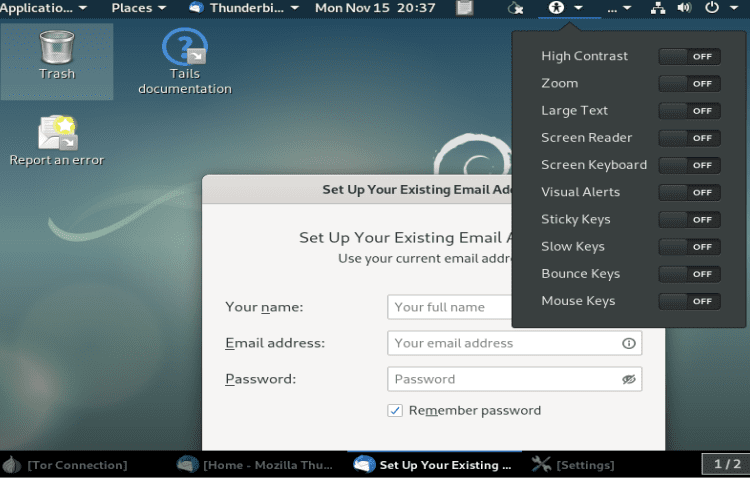Click the accessibility icon in top bar
Screen dimensions: 750x478
[557, 8]
